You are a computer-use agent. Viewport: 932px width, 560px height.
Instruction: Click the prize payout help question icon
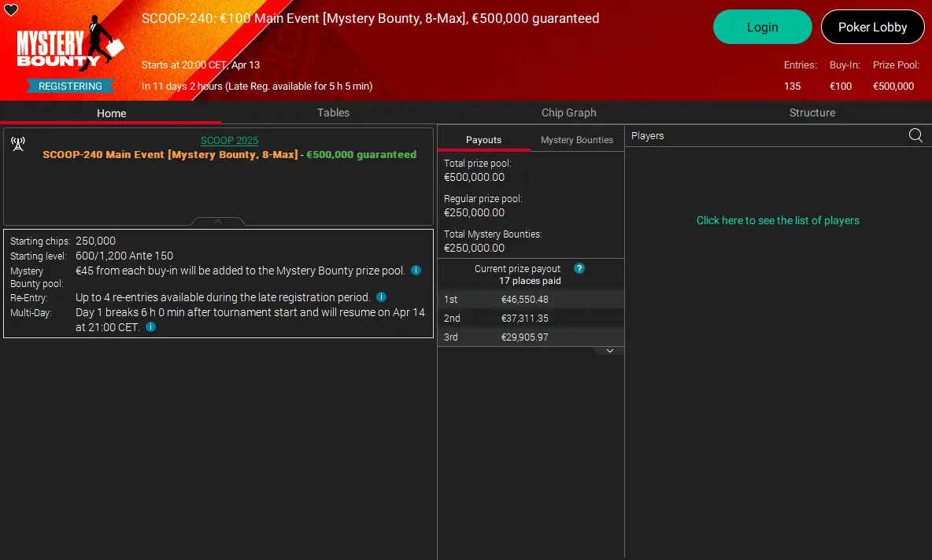click(x=579, y=268)
